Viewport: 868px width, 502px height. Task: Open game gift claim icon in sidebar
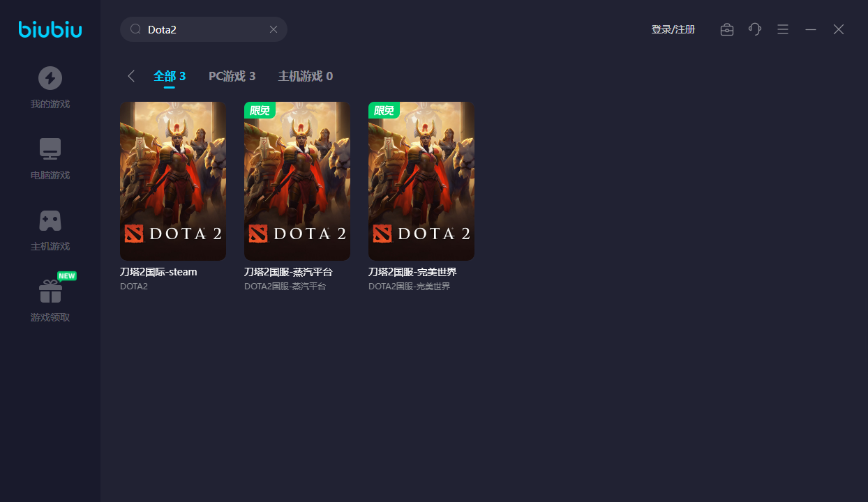click(50, 291)
